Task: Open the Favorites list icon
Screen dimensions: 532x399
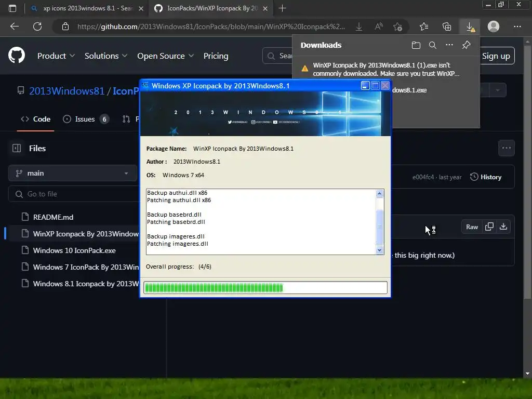Action: 424,26
